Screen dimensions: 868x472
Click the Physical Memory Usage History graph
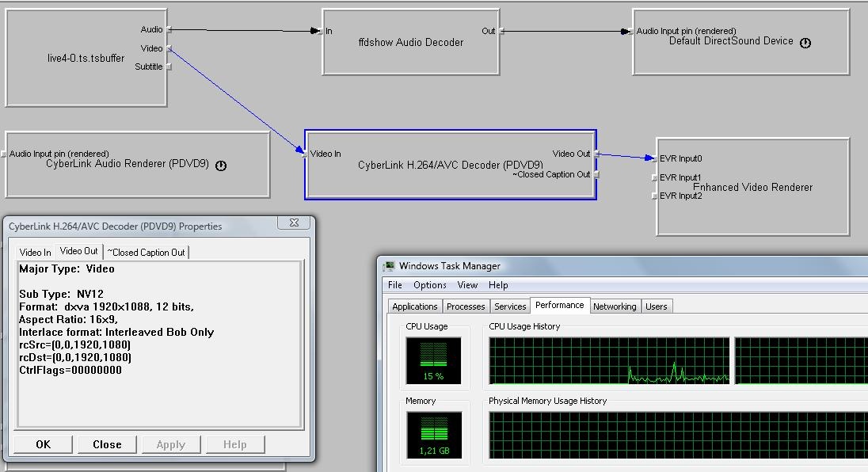[678, 435]
